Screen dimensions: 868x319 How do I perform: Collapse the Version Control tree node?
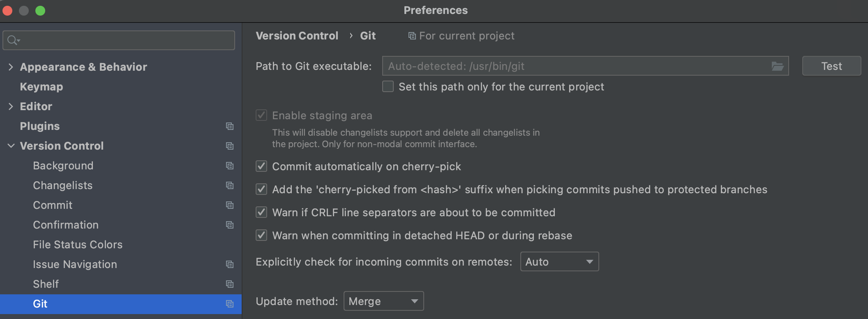click(11, 146)
